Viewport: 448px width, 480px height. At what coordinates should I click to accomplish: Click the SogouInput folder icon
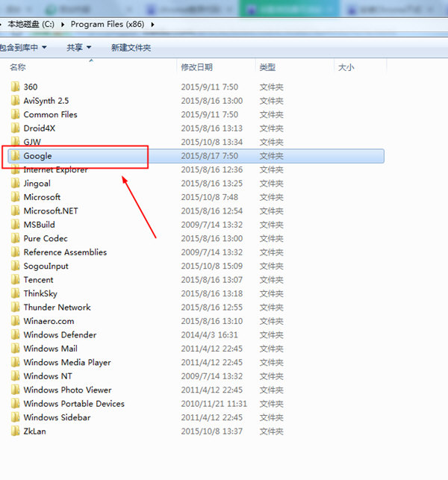coord(16,266)
